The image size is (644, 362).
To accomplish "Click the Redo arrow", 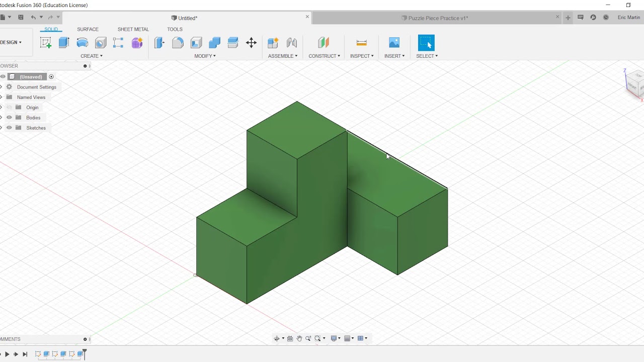I will pos(50,17).
